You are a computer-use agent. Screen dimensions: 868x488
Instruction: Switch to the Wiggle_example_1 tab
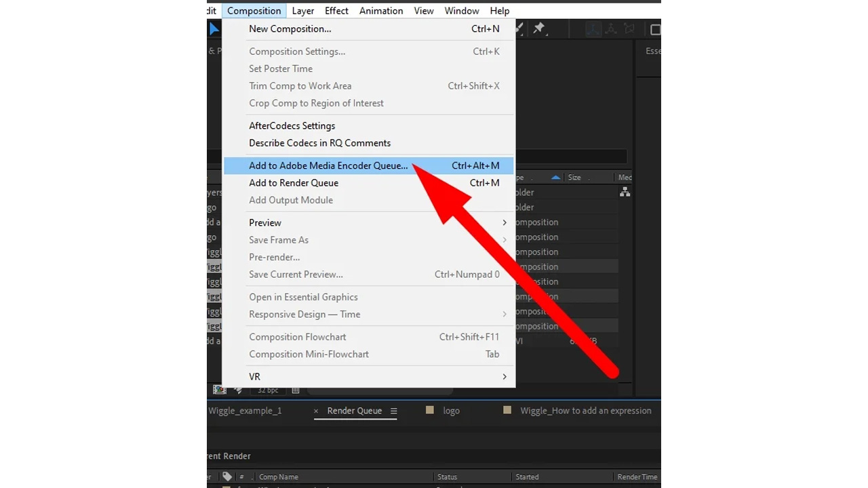pos(245,411)
